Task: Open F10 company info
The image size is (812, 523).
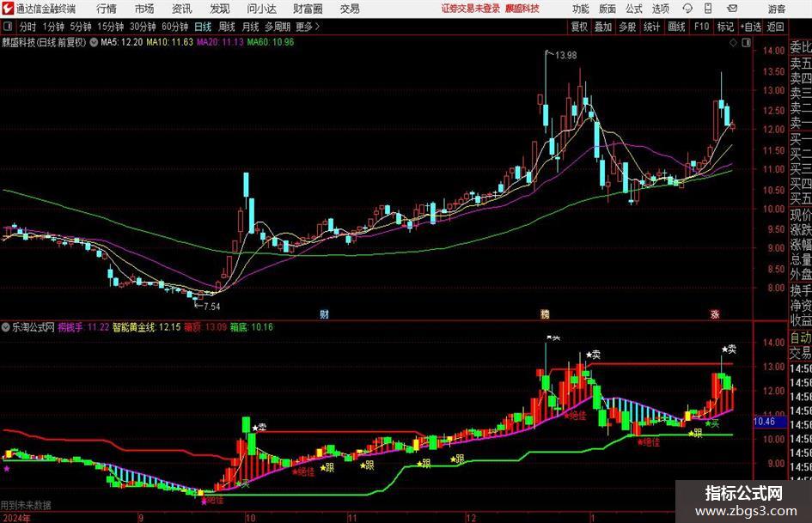Action: (x=702, y=27)
